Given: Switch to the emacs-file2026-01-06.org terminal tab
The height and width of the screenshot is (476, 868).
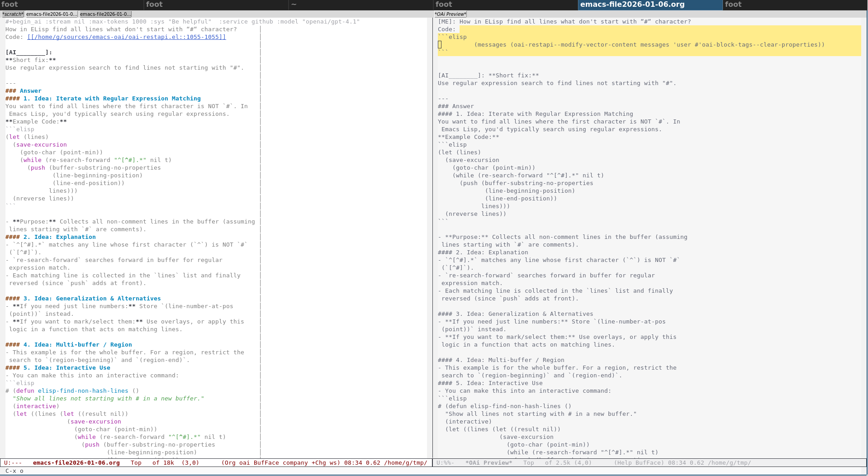Looking at the screenshot, I should (650, 5).
